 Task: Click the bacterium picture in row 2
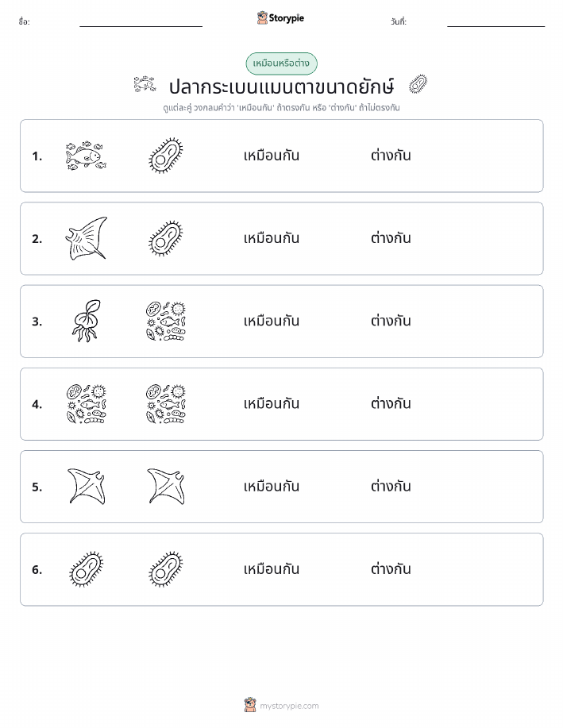[166, 238]
